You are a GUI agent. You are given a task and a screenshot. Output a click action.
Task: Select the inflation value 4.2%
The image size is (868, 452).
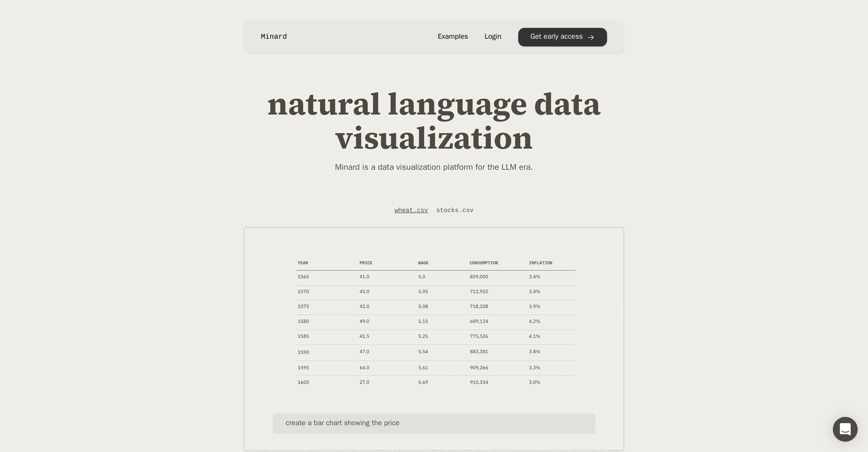534,321
